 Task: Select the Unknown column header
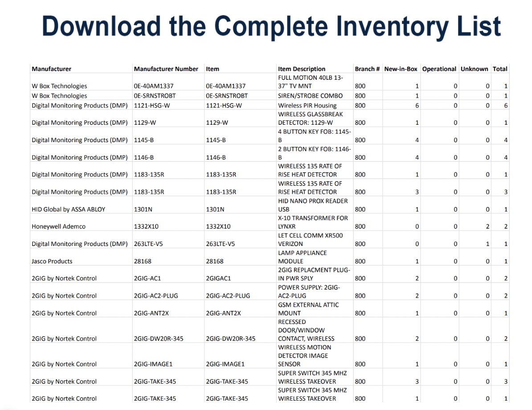[x=474, y=69]
